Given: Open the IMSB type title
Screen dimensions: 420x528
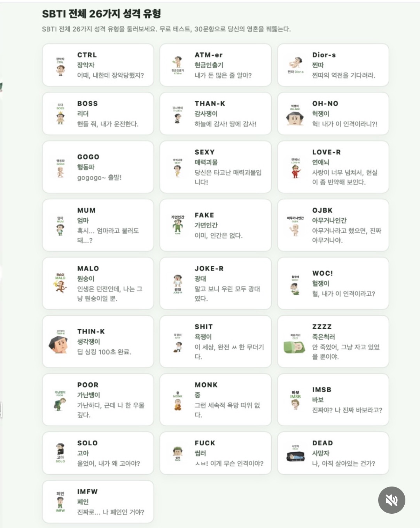Looking at the screenshot, I should 321,389.
